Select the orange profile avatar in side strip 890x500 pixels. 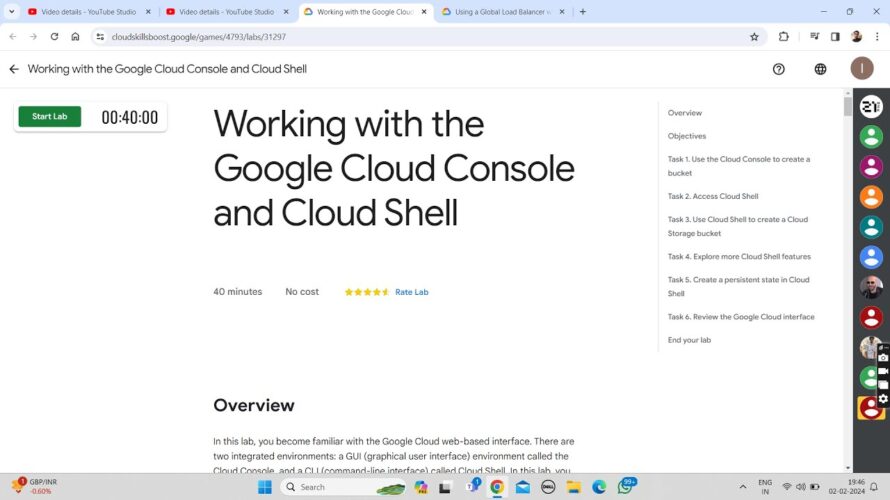click(x=871, y=197)
